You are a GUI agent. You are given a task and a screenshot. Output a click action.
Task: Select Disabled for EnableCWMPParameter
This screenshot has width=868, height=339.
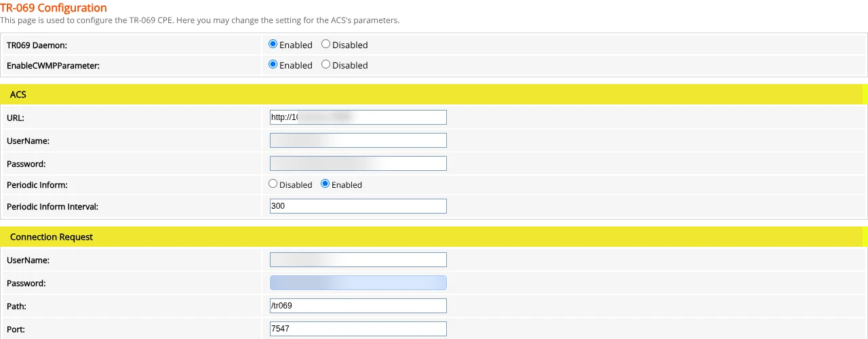click(x=326, y=64)
